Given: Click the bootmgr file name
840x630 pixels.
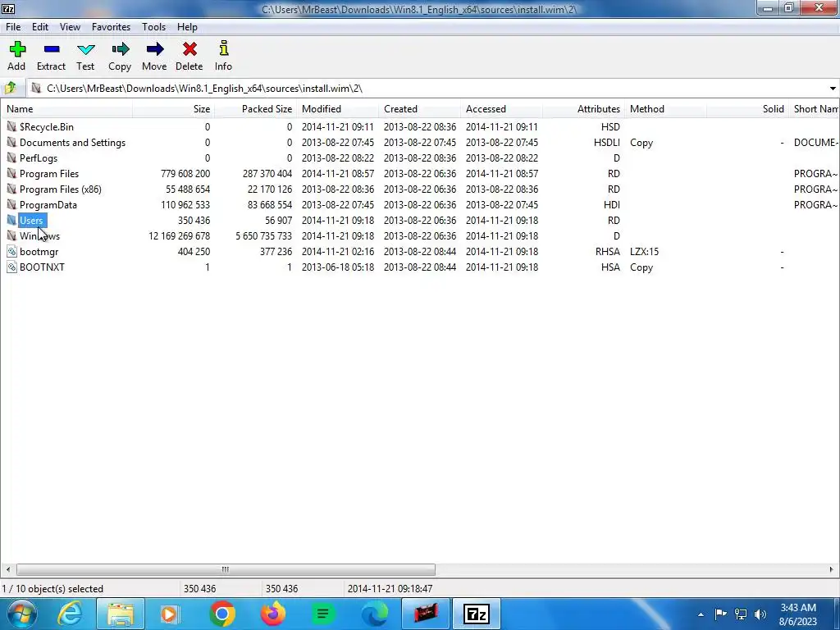Looking at the screenshot, I should tap(39, 251).
